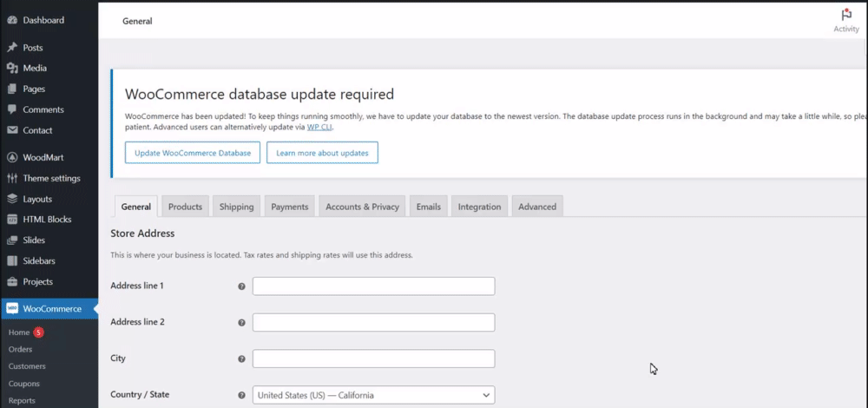The image size is (868, 408).
Task: Show help tooltip for Address line 2
Action: [x=241, y=323]
